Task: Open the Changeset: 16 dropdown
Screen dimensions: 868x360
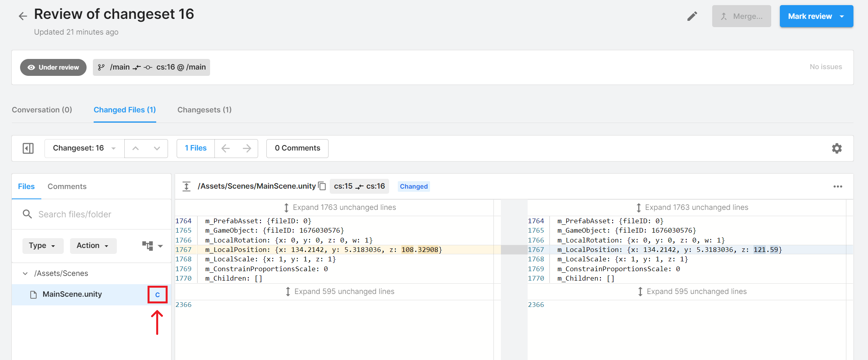Action: point(85,148)
